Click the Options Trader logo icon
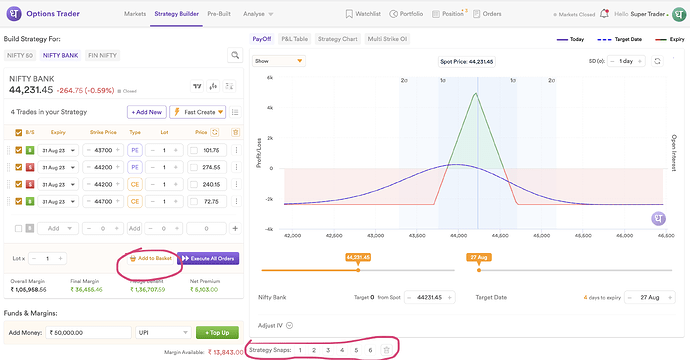The width and height of the screenshot is (690, 360). (x=14, y=14)
